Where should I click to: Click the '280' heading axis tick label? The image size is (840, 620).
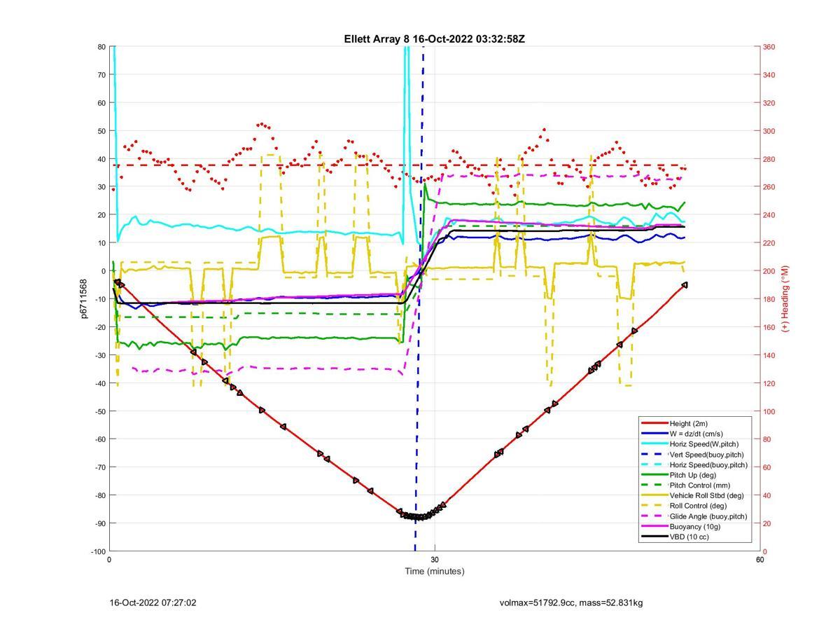(769, 159)
